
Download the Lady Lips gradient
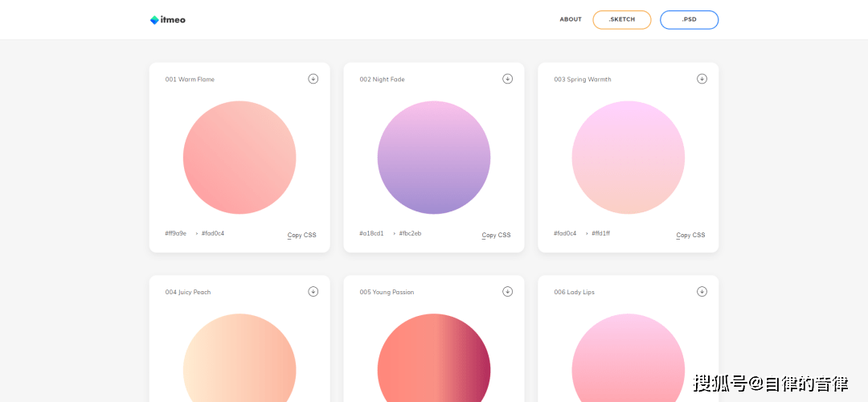(x=702, y=291)
